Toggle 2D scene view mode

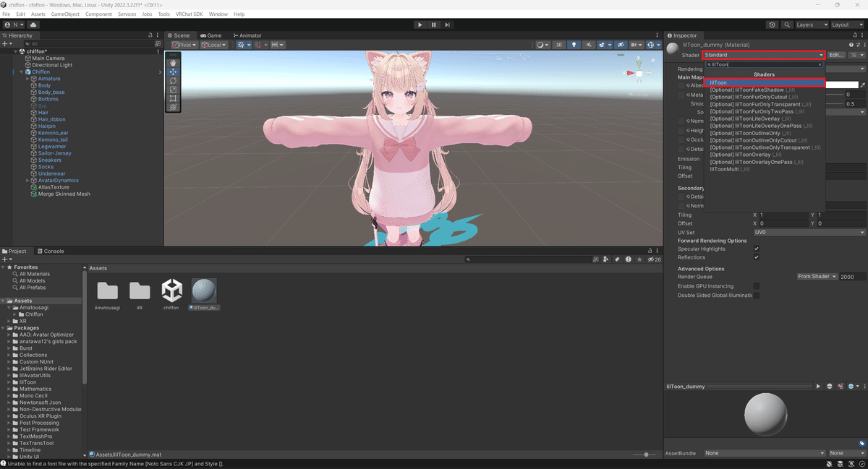[559, 45]
